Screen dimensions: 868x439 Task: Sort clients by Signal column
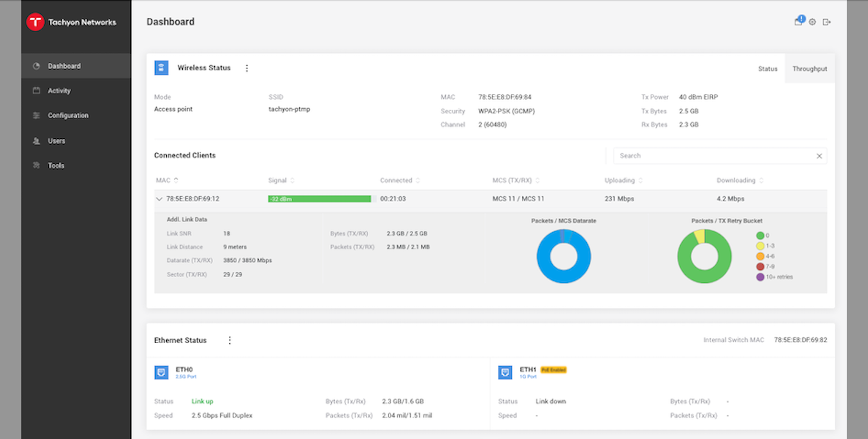pyautogui.click(x=292, y=181)
